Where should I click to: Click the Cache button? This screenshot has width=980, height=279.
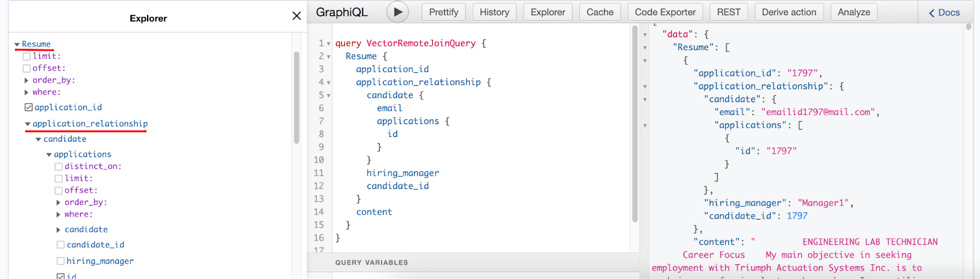pyautogui.click(x=600, y=12)
